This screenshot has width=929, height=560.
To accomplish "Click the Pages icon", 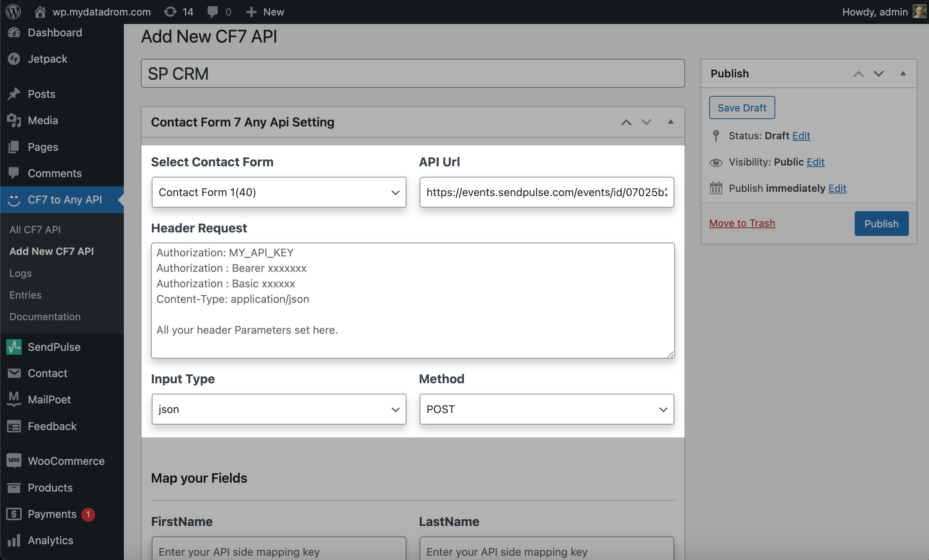I will pyautogui.click(x=14, y=147).
